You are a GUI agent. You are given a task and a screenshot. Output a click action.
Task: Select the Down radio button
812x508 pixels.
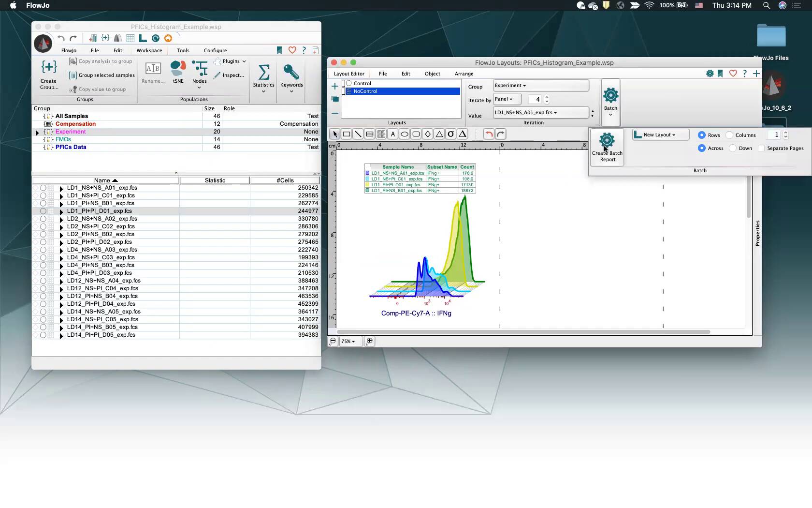tap(733, 148)
